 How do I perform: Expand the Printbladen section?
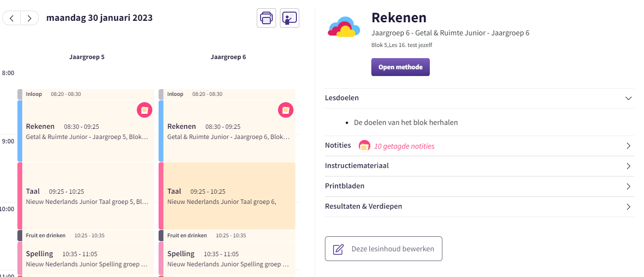pyautogui.click(x=628, y=186)
